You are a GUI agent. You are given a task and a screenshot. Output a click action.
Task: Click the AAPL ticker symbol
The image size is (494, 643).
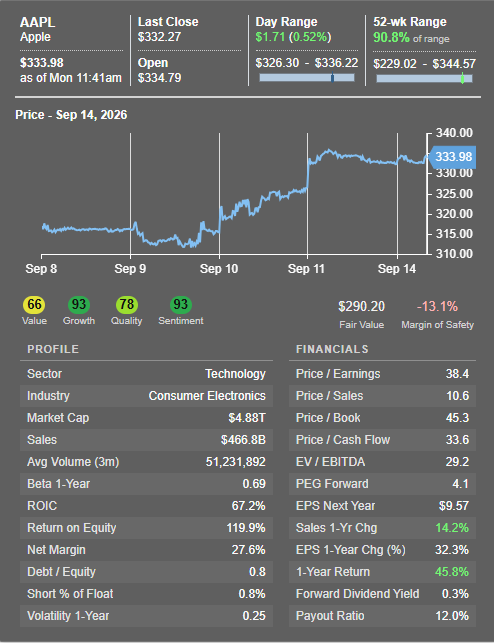[x=37, y=22]
